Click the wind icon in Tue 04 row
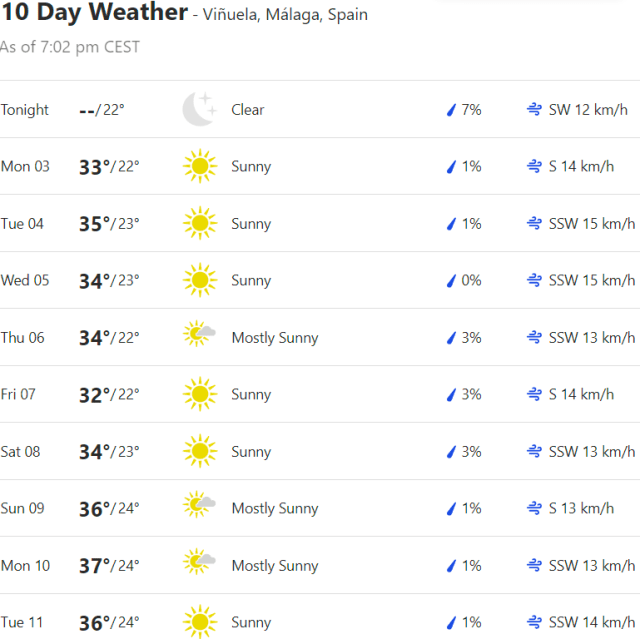 pyautogui.click(x=535, y=224)
